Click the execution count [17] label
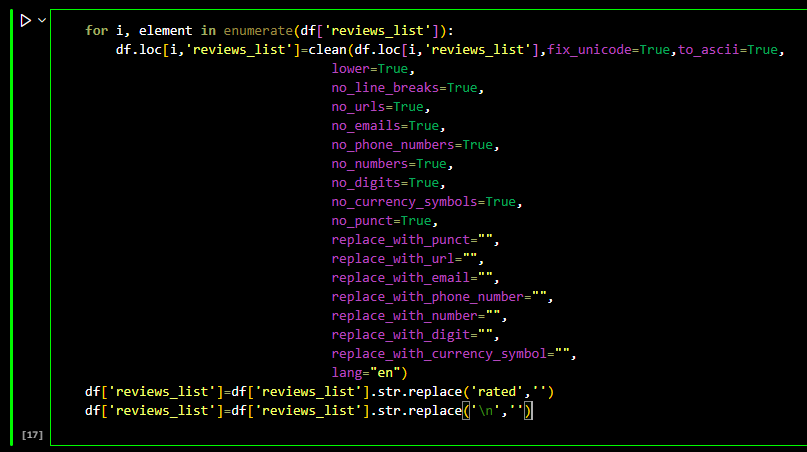The width and height of the screenshot is (807, 452). [31, 435]
